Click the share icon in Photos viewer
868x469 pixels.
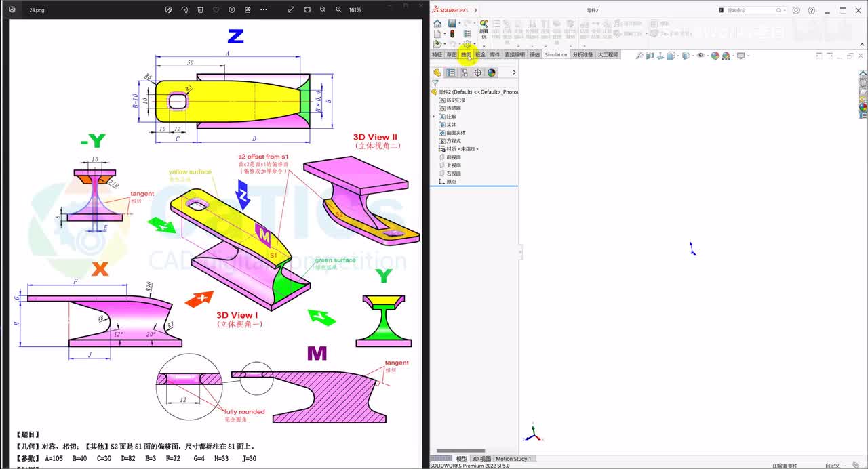tap(248, 9)
